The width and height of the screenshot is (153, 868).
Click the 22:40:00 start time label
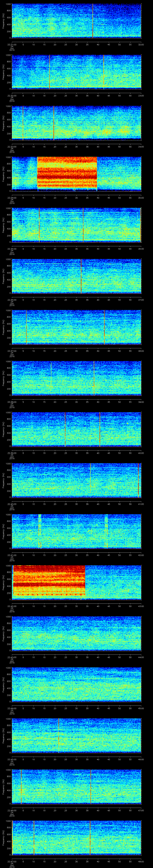tap(12, 504)
